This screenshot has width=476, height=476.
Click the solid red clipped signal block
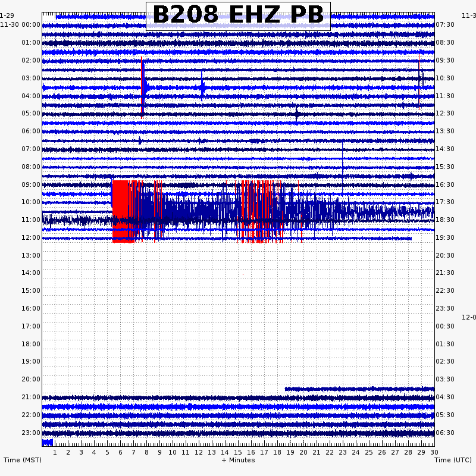[120, 211]
